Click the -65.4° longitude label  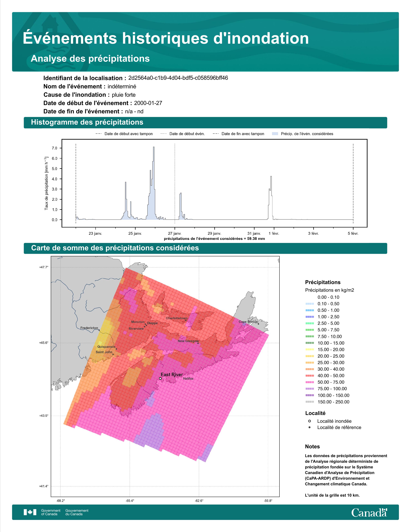coord(130,501)
